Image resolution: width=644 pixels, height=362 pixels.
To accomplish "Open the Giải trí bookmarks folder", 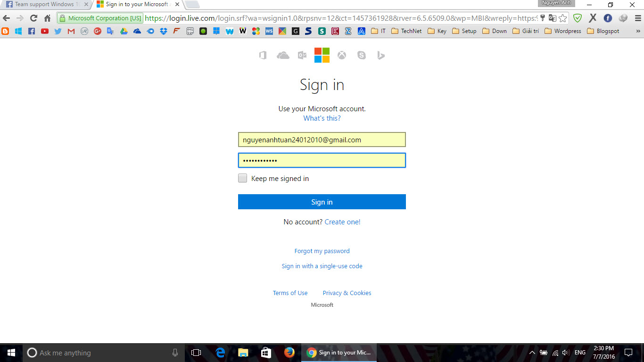I will click(526, 31).
